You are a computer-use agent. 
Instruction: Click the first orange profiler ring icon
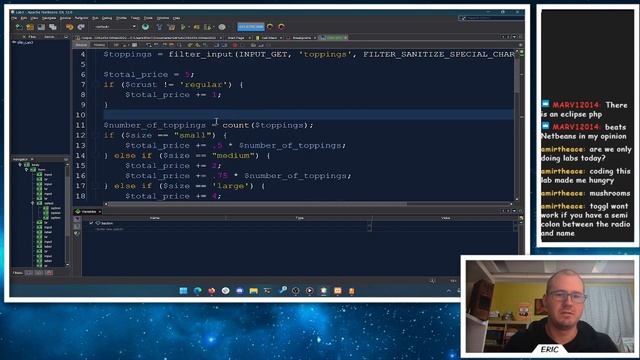coord(270,27)
